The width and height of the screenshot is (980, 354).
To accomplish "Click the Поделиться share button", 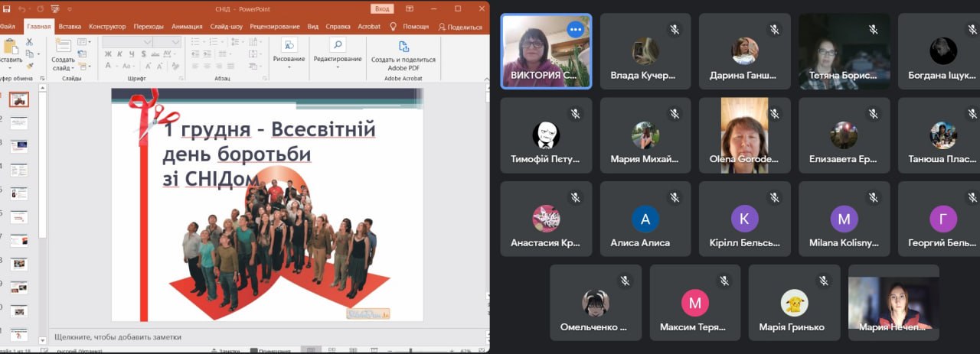I will click(x=460, y=26).
